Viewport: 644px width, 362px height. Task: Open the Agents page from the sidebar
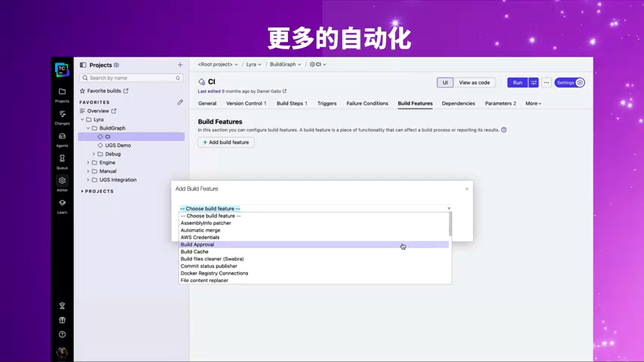click(x=62, y=137)
